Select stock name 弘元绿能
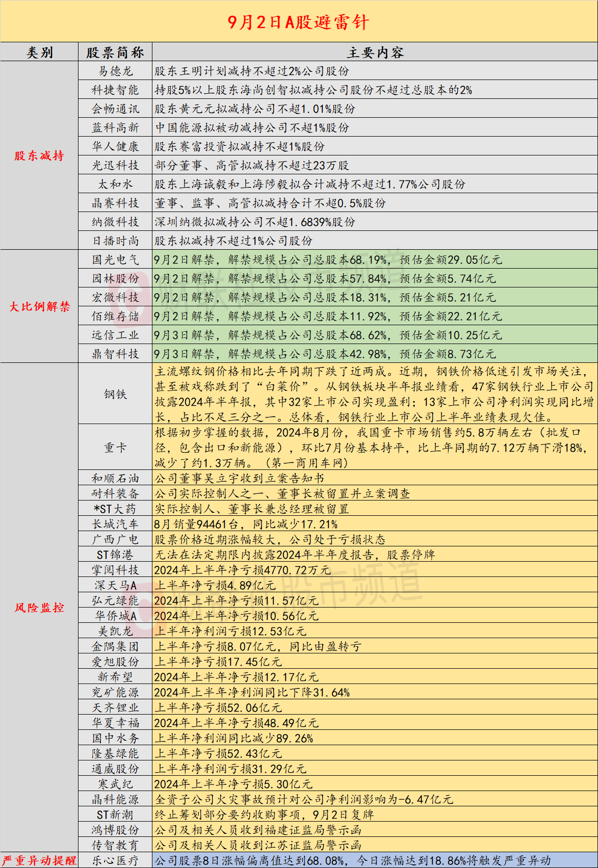The width and height of the screenshot is (598, 868). pos(115,601)
